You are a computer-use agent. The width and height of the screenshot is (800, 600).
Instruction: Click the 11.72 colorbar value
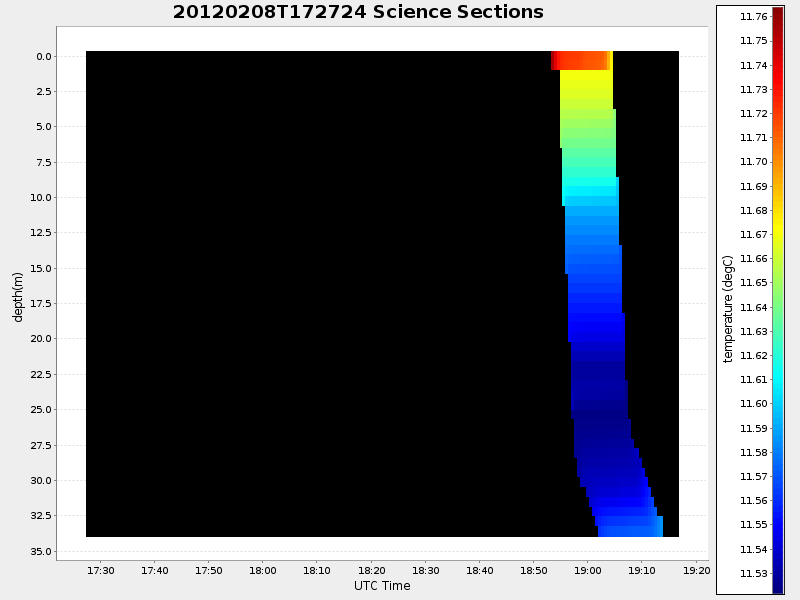(754, 113)
